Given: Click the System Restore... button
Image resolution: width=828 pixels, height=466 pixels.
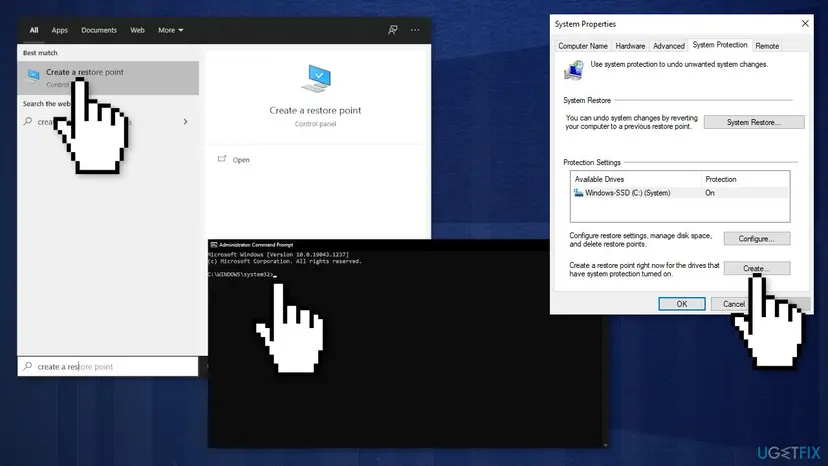Looking at the screenshot, I should click(x=754, y=122).
